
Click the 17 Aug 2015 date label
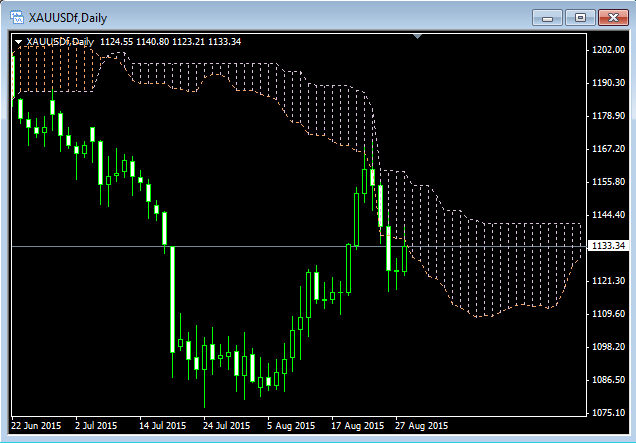click(x=358, y=426)
